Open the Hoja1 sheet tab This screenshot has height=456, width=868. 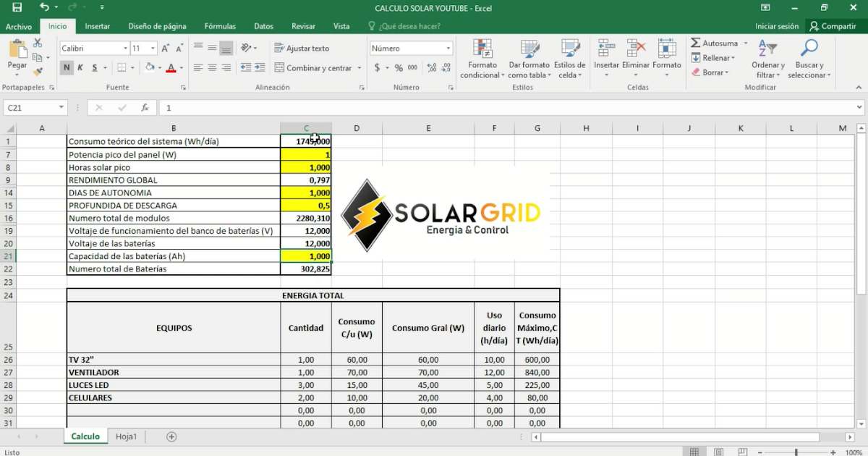(126, 436)
